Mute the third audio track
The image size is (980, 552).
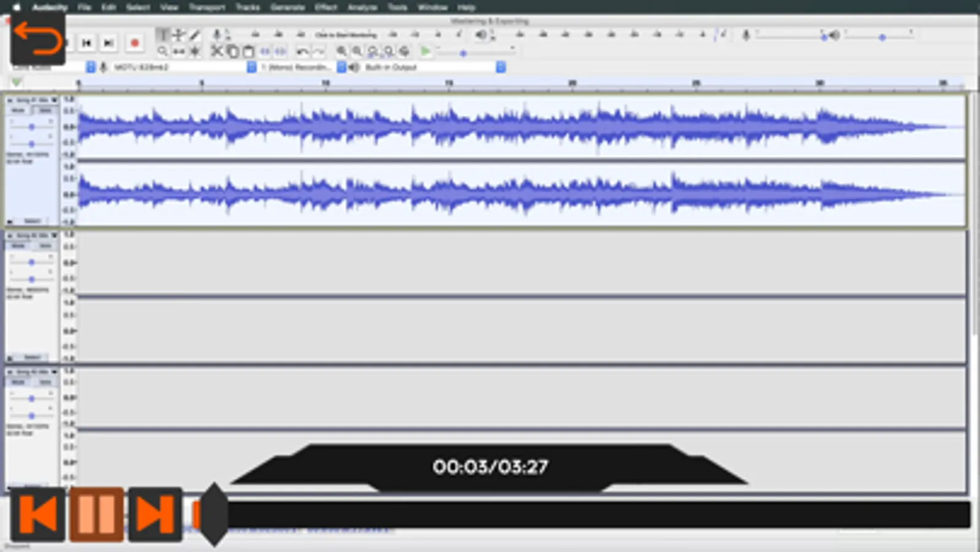[18, 381]
